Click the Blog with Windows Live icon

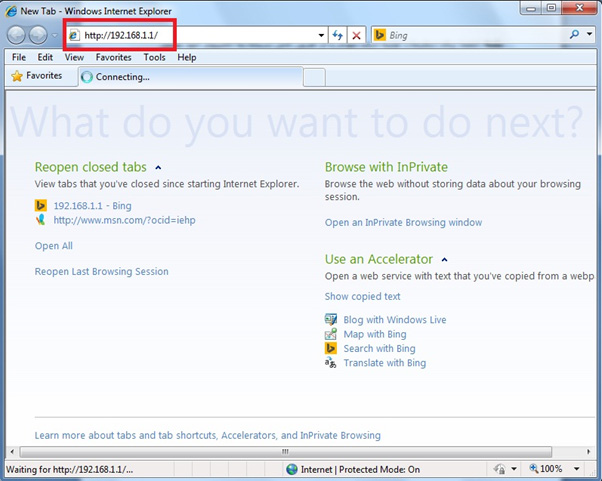tap(331, 319)
